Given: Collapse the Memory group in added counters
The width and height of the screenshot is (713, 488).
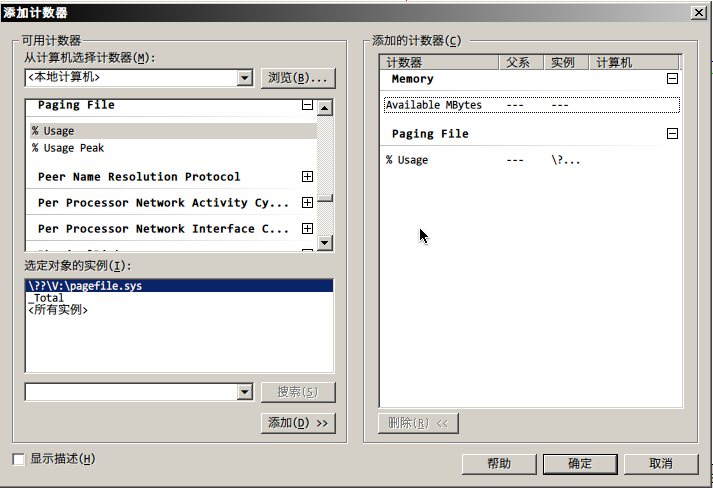Looking at the screenshot, I should (x=672, y=79).
